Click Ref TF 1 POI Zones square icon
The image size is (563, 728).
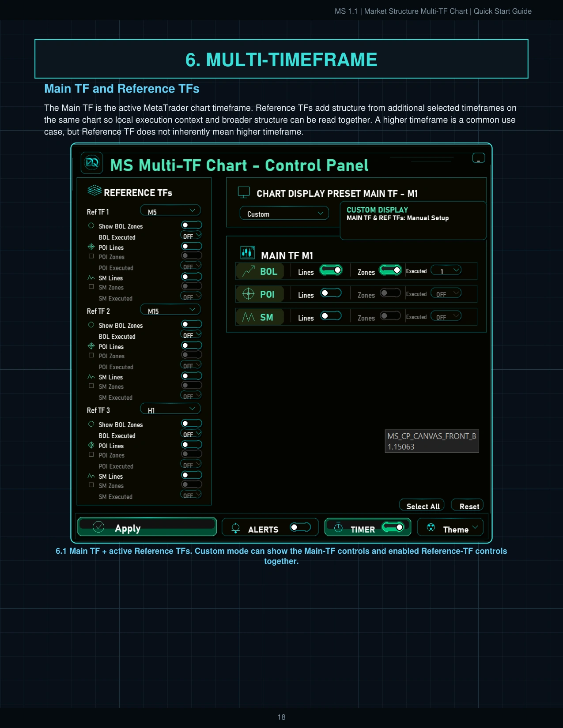tap(91, 256)
